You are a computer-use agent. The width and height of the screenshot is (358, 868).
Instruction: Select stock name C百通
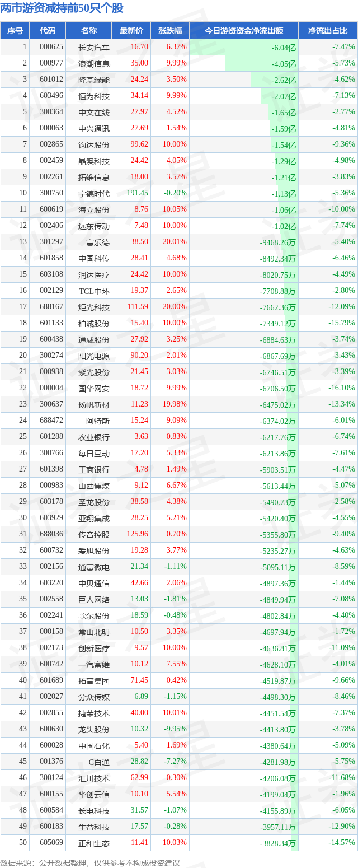[100, 762]
